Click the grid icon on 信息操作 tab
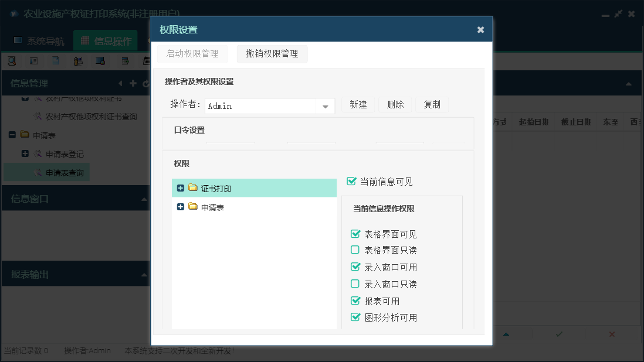Image resolution: width=644 pixels, height=362 pixels. click(x=85, y=41)
